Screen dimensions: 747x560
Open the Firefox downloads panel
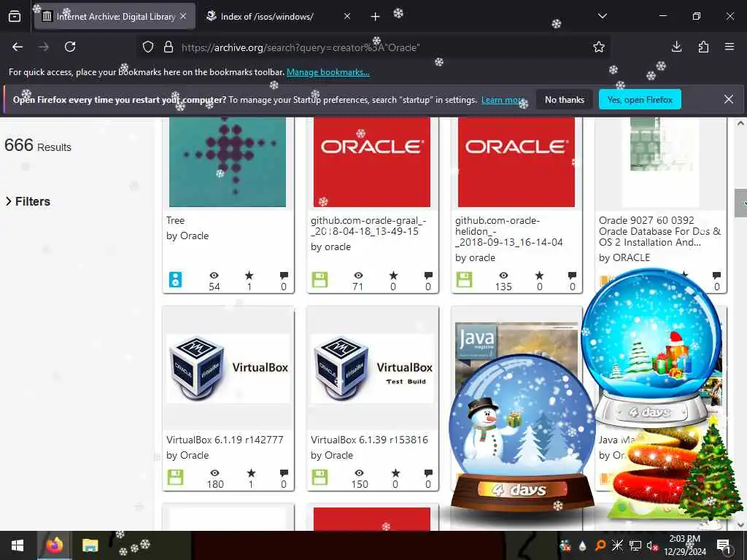click(x=676, y=47)
